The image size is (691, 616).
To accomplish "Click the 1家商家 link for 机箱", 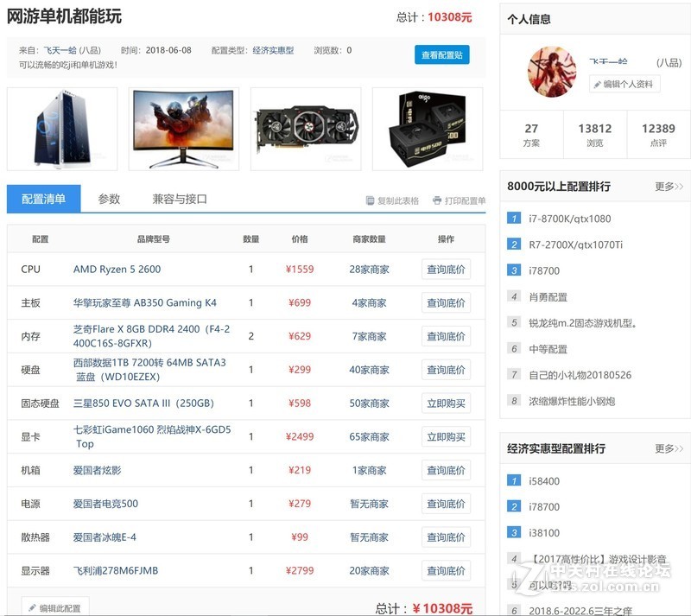I will 370,471.
